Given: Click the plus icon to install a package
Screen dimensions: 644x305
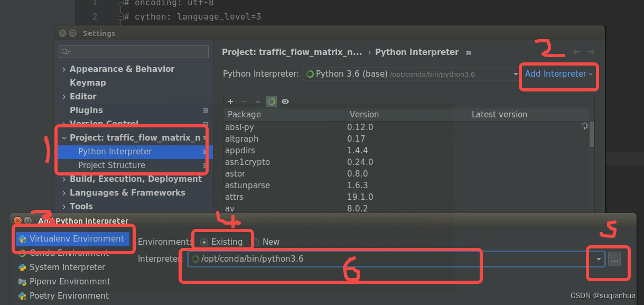Looking at the screenshot, I should point(230,101).
